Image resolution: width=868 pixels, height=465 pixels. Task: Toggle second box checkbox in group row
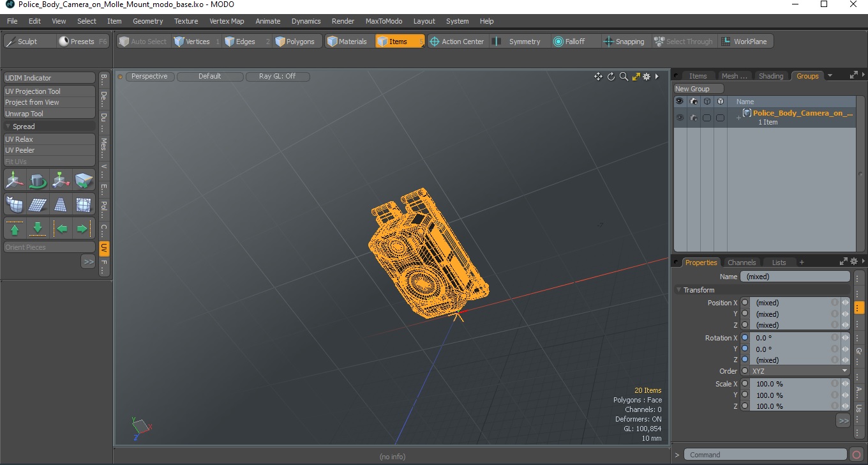click(720, 118)
